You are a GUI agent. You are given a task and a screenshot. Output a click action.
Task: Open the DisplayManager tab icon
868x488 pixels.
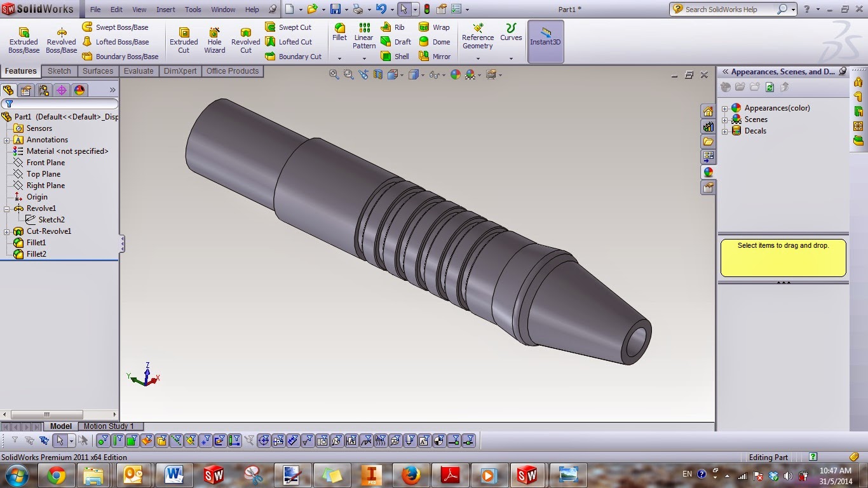tap(79, 90)
